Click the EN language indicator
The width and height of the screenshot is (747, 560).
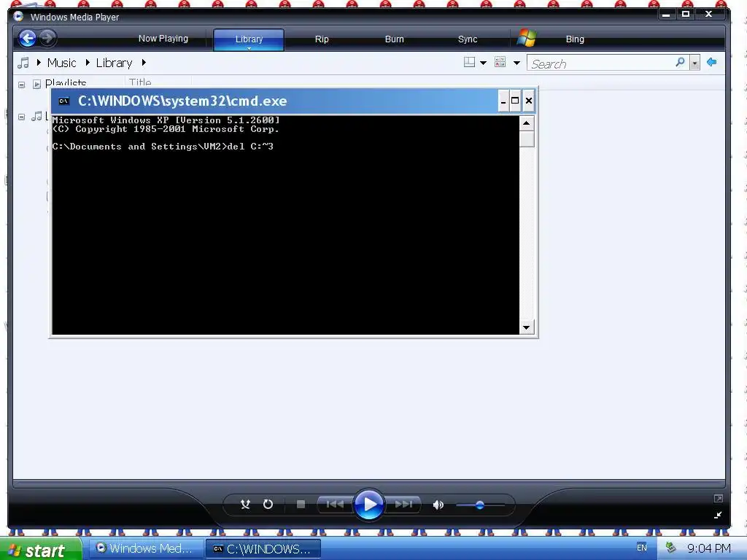(x=642, y=548)
